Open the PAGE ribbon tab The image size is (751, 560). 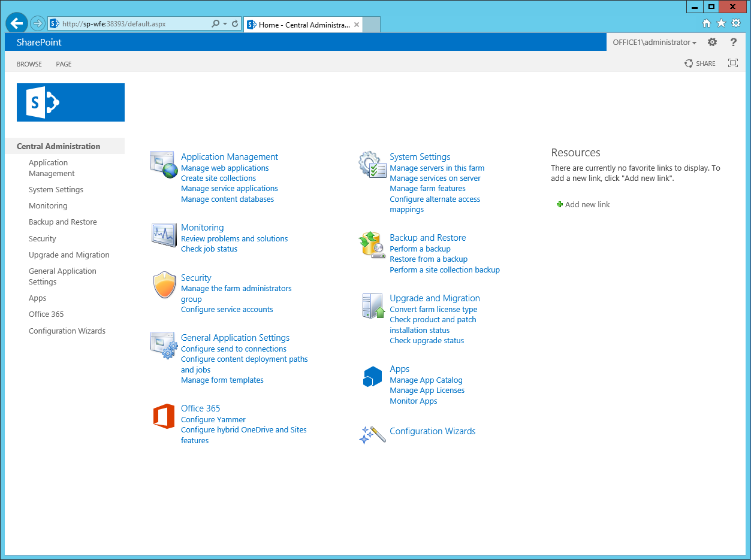coord(64,64)
